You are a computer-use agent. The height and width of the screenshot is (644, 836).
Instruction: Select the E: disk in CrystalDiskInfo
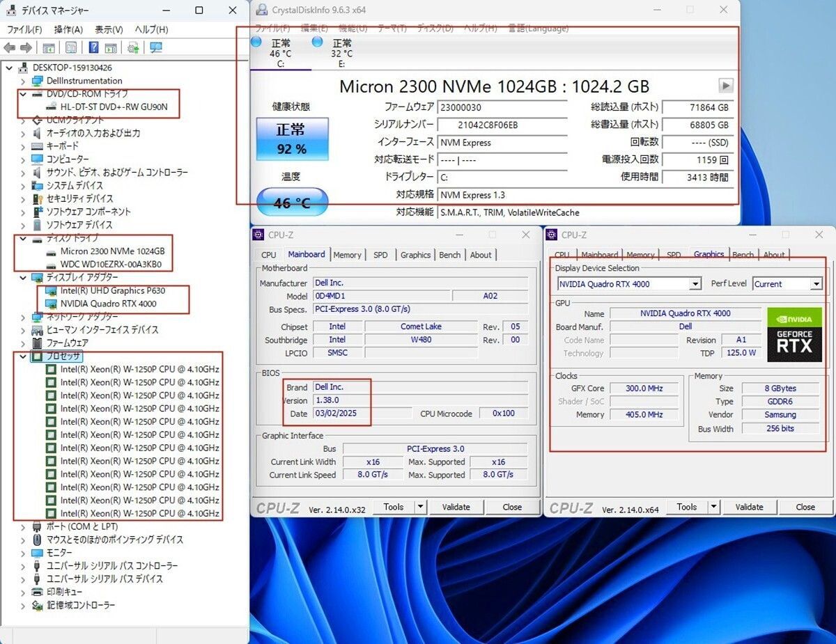[341, 54]
